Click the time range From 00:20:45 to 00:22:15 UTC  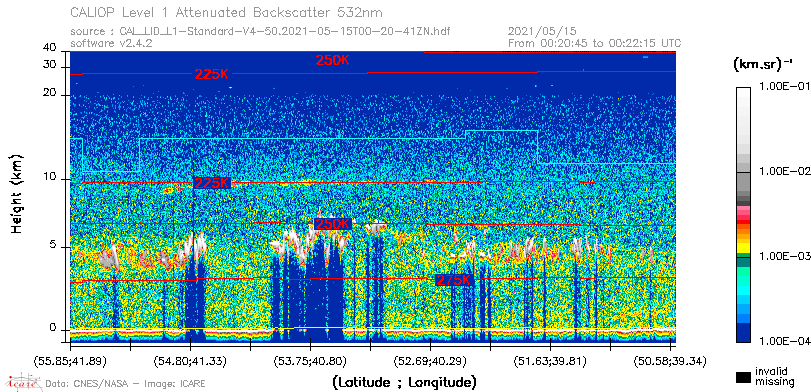(x=595, y=43)
